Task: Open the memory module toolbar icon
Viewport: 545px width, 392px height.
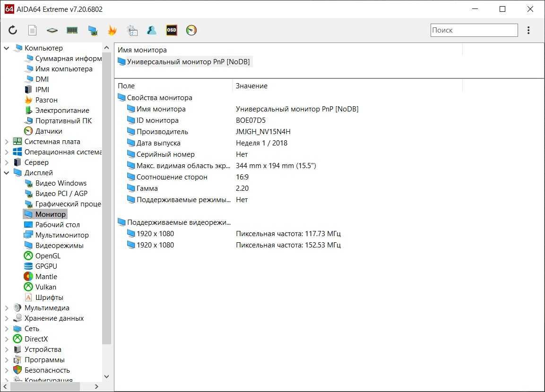Action: pos(72,31)
